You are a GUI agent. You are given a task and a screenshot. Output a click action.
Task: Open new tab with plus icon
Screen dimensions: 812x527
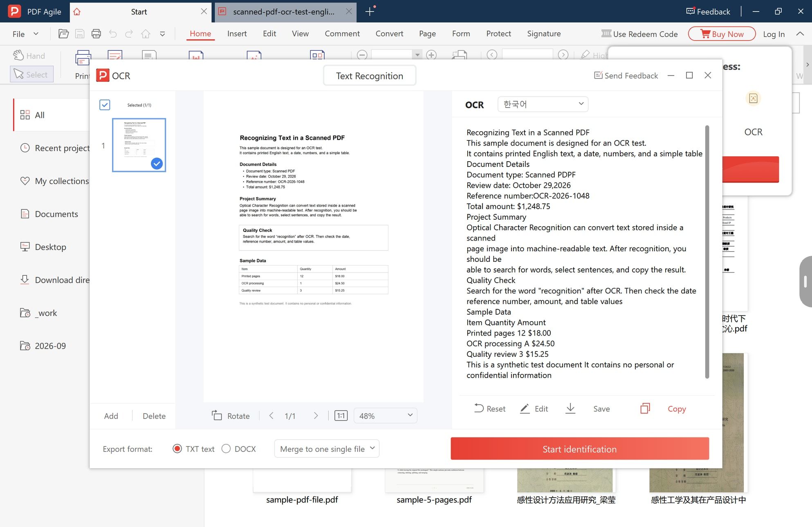(x=370, y=11)
